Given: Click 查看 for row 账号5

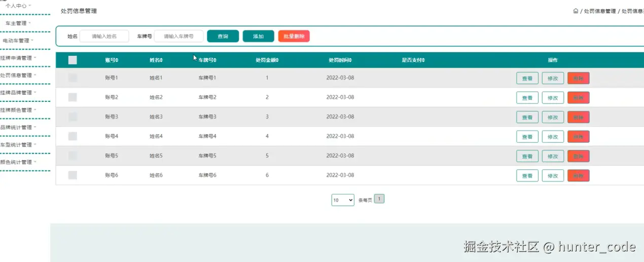Looking at the screenshot, I should [527, 156].
